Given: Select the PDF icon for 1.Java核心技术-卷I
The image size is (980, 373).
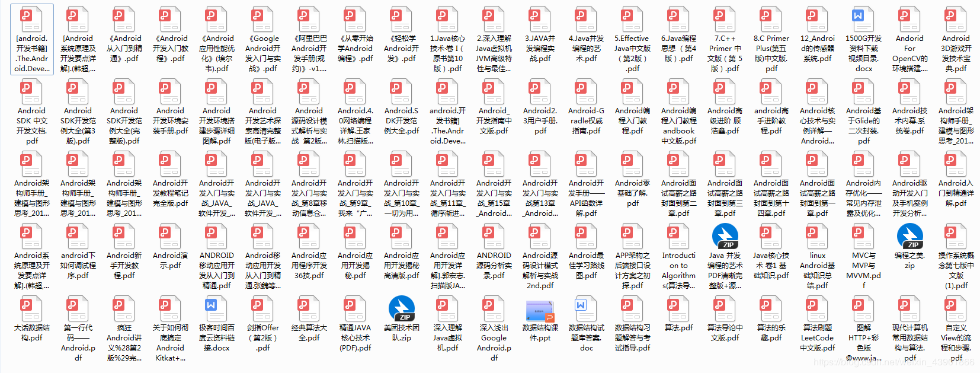Looking at the screenshot, I should click(x=448, y=19).
